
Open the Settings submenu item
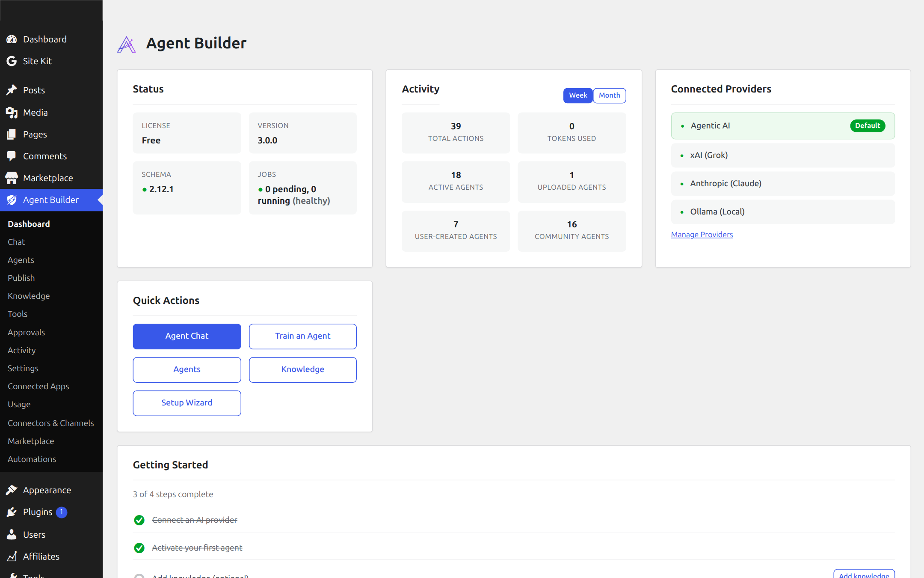tap(23, 369)
